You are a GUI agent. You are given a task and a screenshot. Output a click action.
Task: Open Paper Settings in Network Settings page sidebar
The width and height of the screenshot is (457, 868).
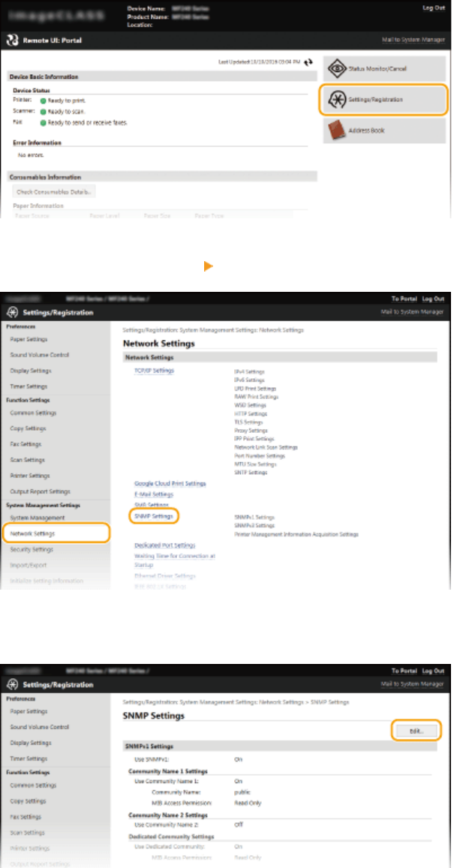click(29, 339)
